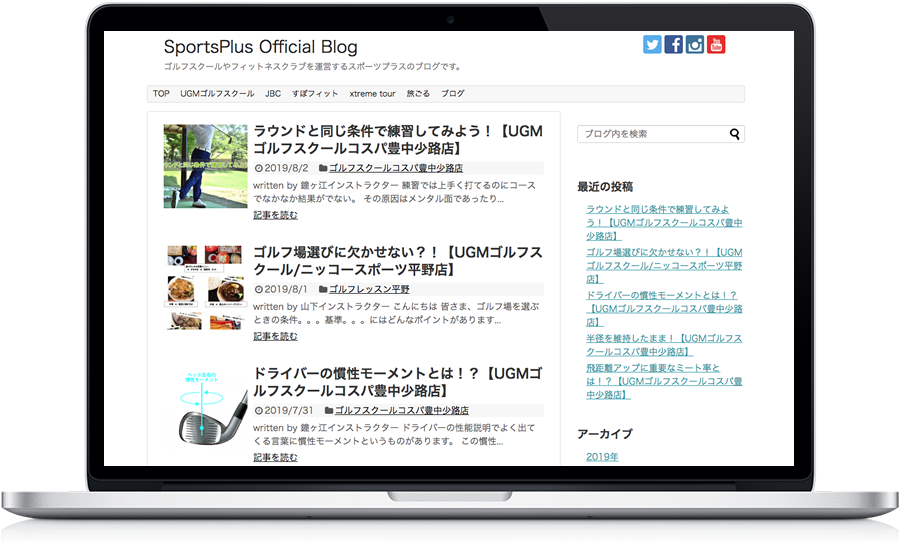Open sidebar link 半径を維持したまま
Viewport: 900px width, 548px height.
pos(664,345)
